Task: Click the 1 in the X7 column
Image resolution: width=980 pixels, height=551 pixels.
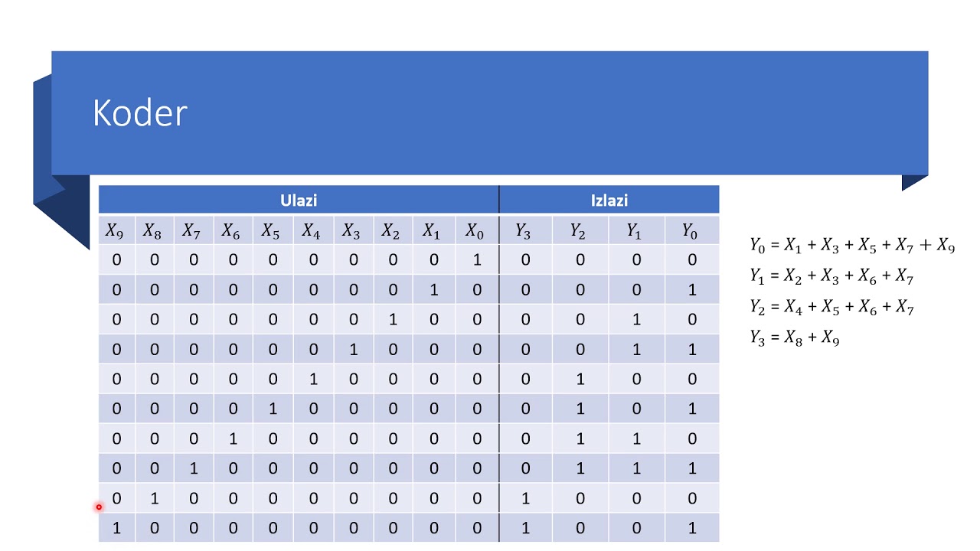Action: click(194, 468)
